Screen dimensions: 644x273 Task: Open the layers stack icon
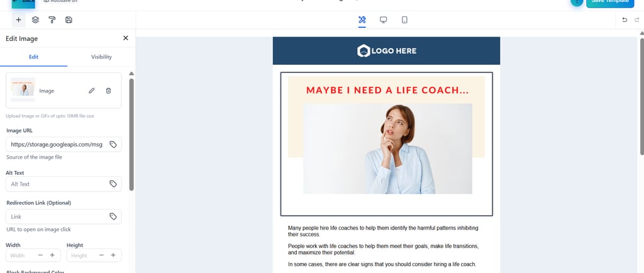pyautogui.click(x=35, y=19)
